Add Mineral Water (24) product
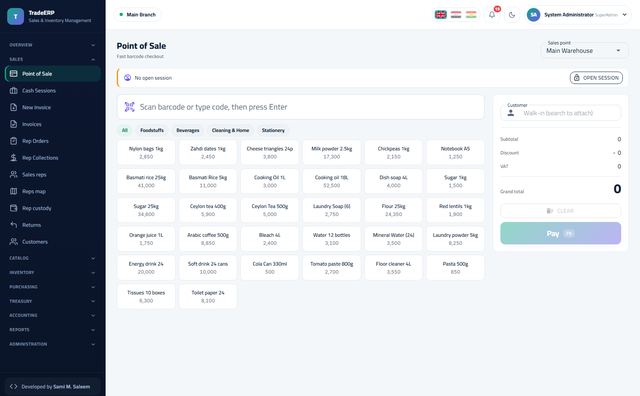This screenshot has width=640, height=396. [393, 239]
